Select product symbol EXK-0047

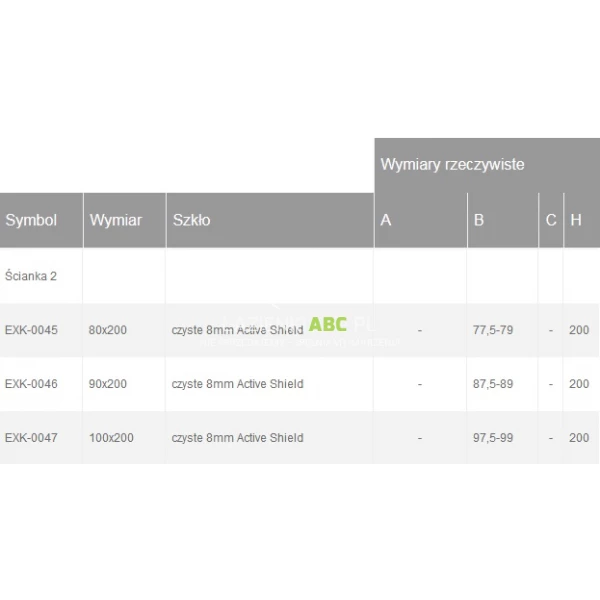(31, 438)
